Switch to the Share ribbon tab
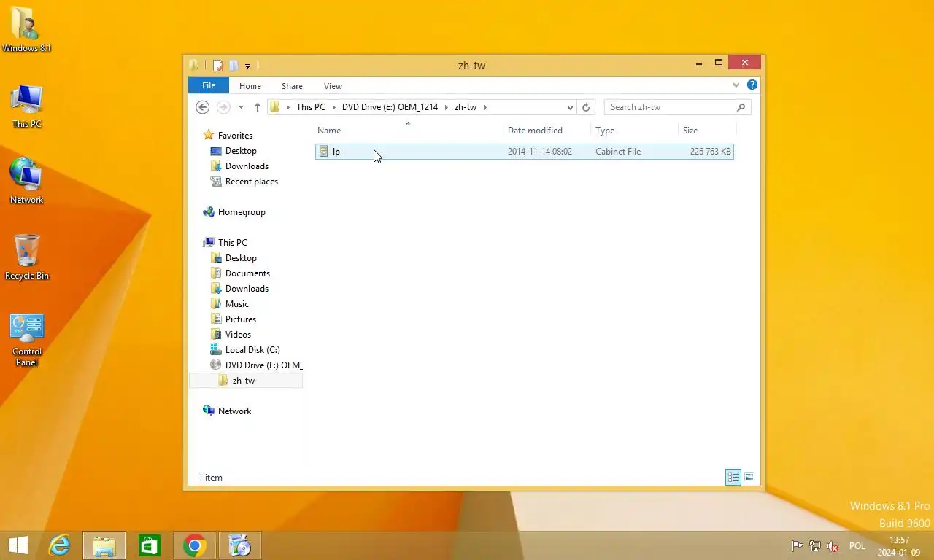The width and height of the screenshot is (934, 560). tap(292, 86)
